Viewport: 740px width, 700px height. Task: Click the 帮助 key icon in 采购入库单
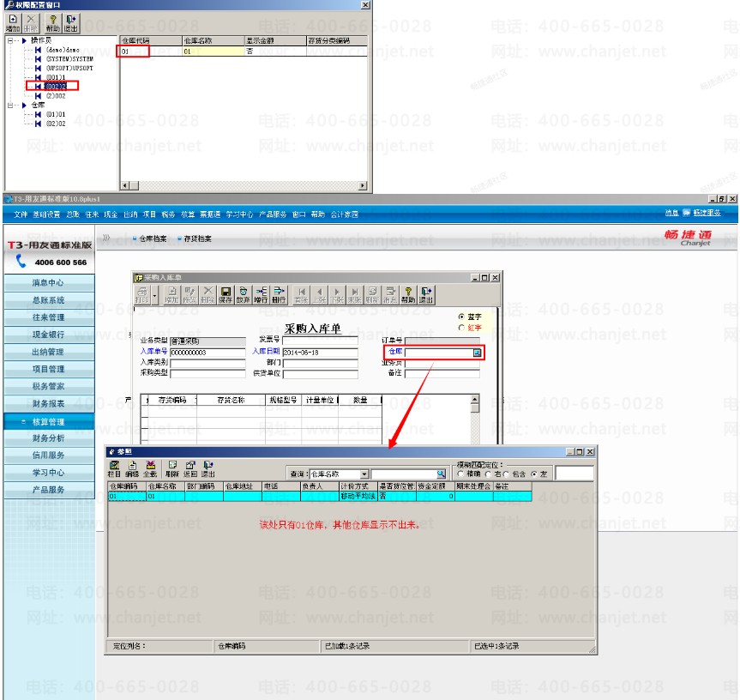pos(408,294)
